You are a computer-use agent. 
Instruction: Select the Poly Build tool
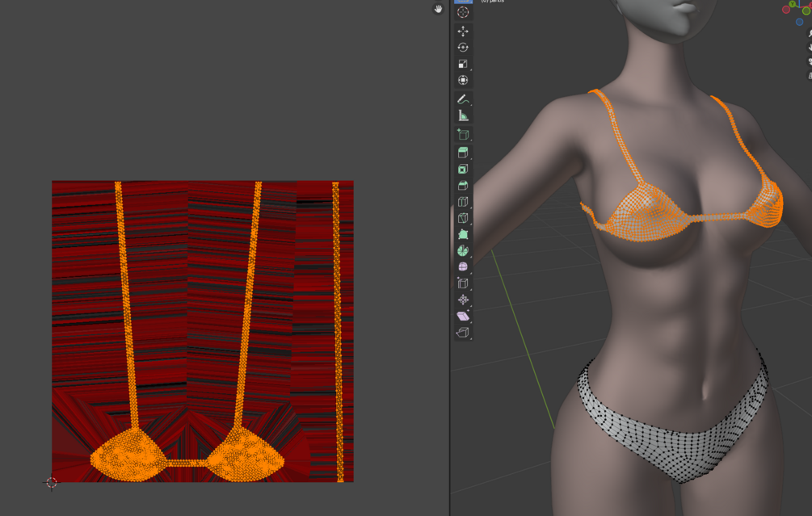463,234
